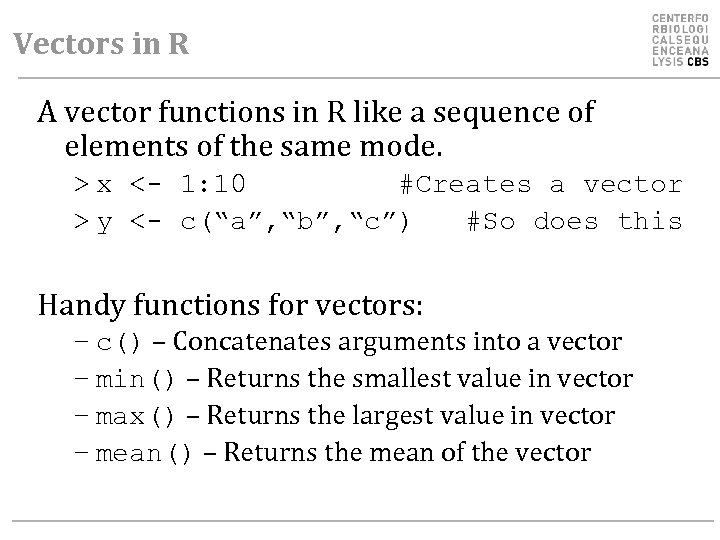Viewport: 720px width, 540px height.
Task: Click 'Returns the largest value in vector'
Action: coord(412,416)
